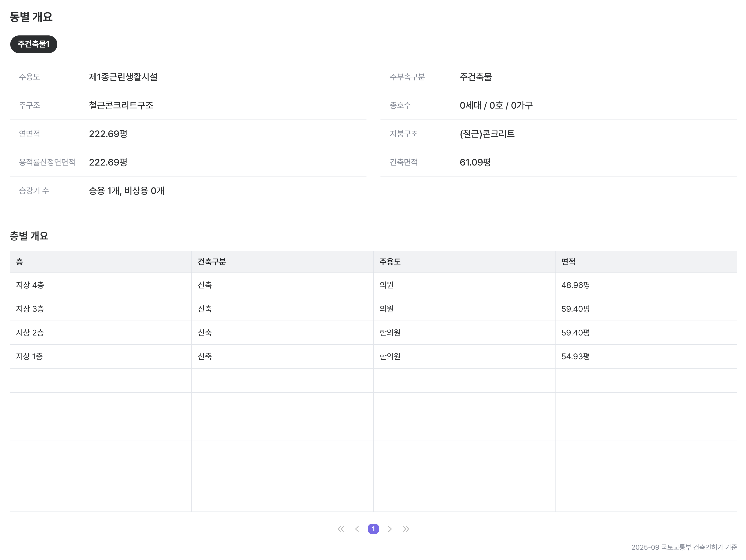Select page 1 in pagination
Viewport: 746px width, 560px height.
click(373, 529)
